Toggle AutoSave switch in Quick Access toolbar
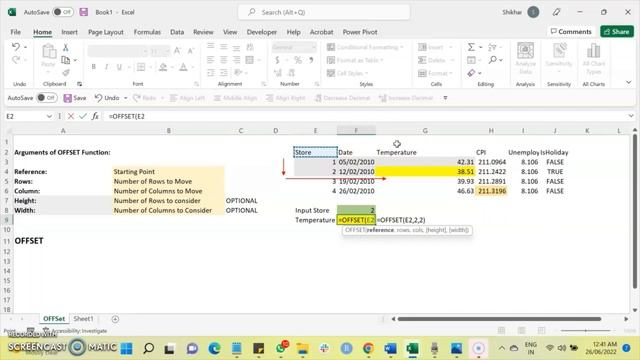The height and width of the screenshot is (360, 640). [46, 98]
